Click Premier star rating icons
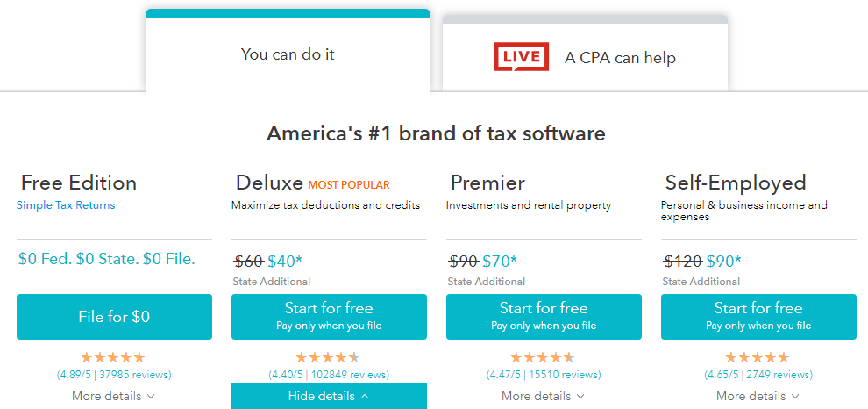 543,357
